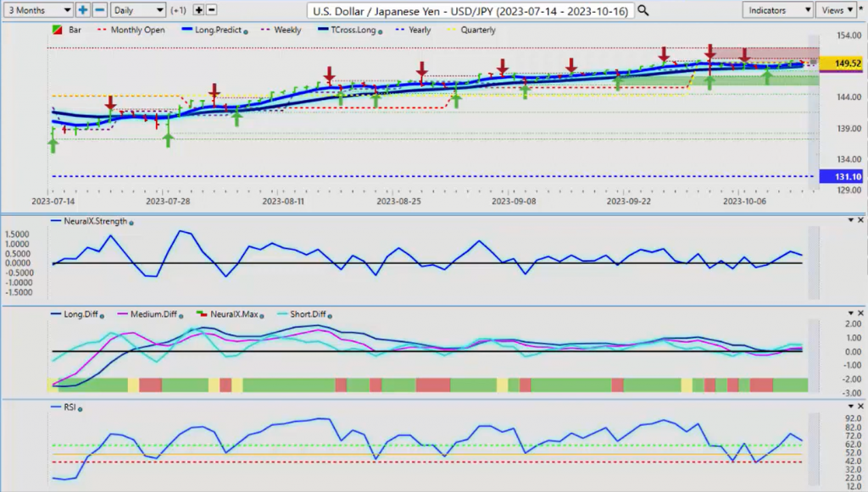Click the 2023-10-06 date axis label
The width and height of the screenshot is (868, 492).
click(x=744, y=202)
